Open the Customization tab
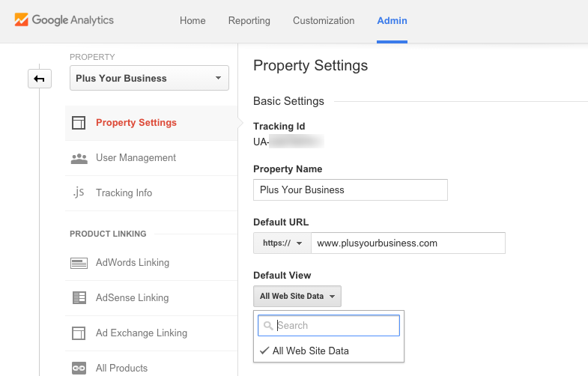The image size is (588, 376). (x=324, y=21)
